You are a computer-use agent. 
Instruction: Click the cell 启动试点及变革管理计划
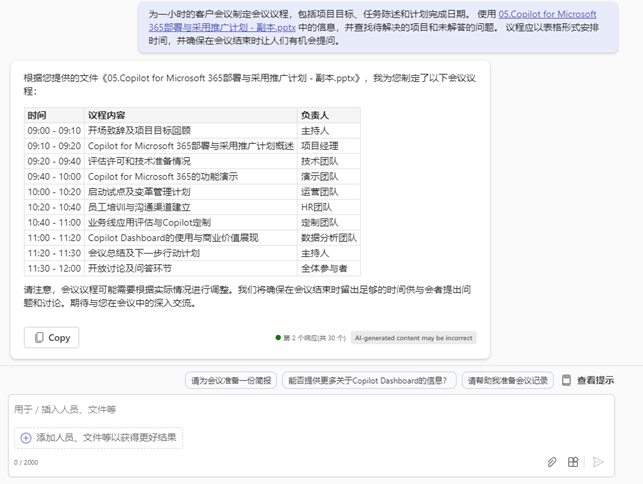(x=191, y=192)
